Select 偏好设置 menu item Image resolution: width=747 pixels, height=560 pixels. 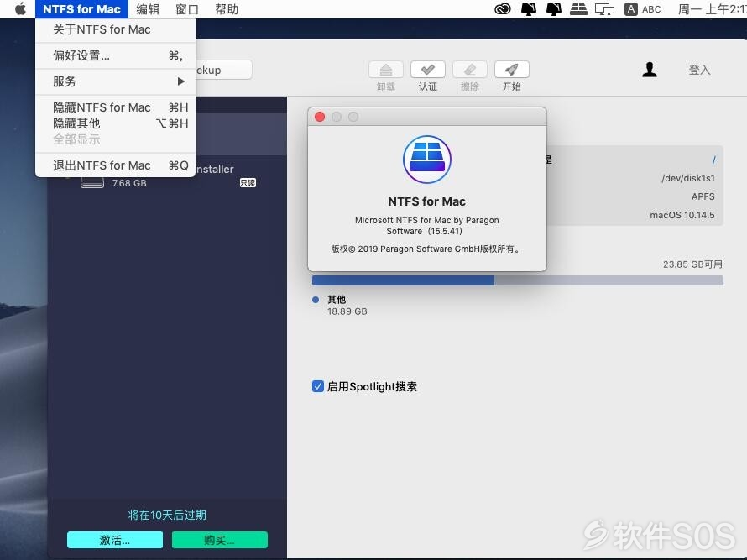coord(115,55)
